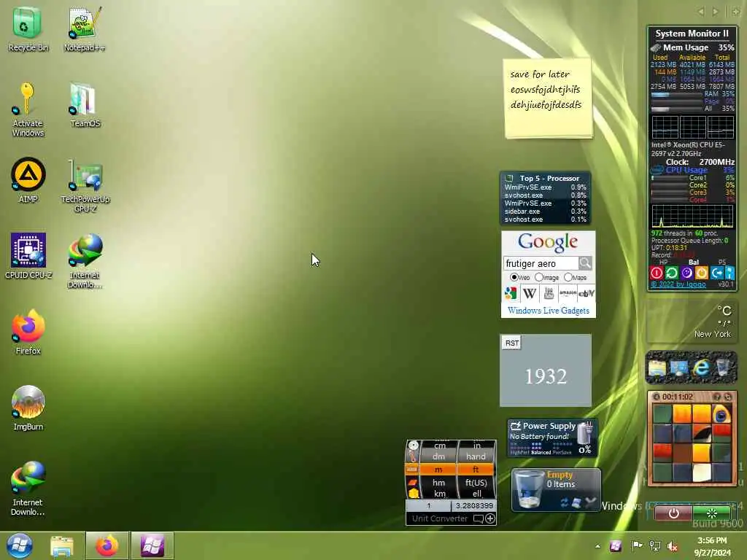Select the red area category in Unit Converter
747x560 pixels.
413,482
